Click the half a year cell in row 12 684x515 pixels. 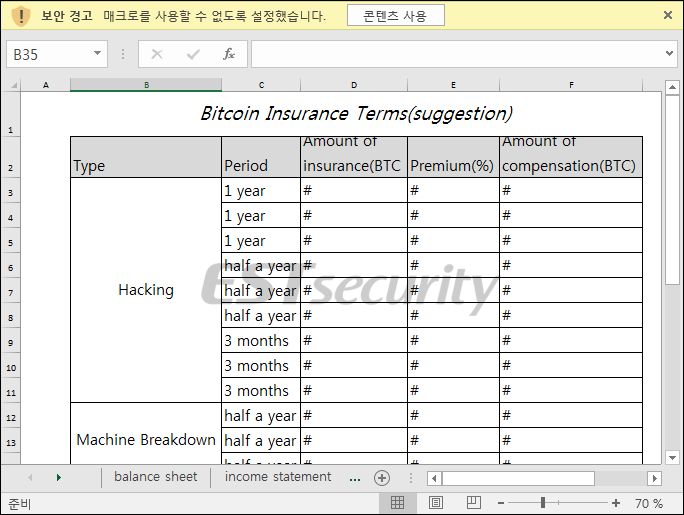point(261,415)
